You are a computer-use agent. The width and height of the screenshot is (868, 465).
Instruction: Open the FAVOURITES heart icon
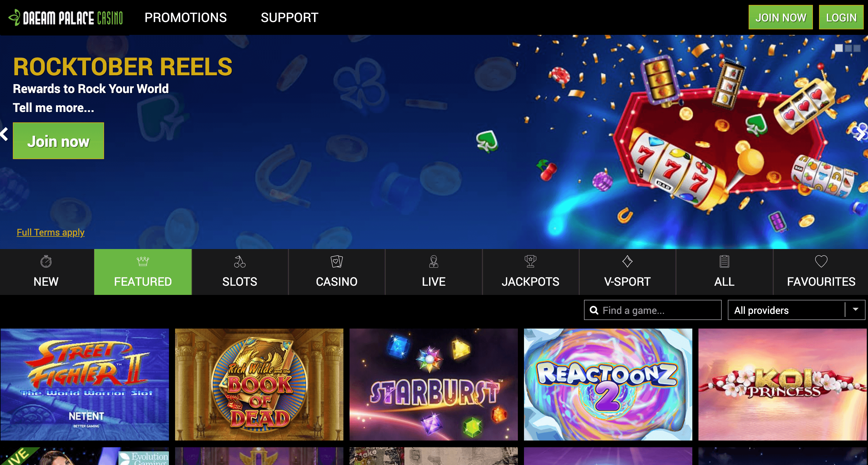click(x=821, y=261)
